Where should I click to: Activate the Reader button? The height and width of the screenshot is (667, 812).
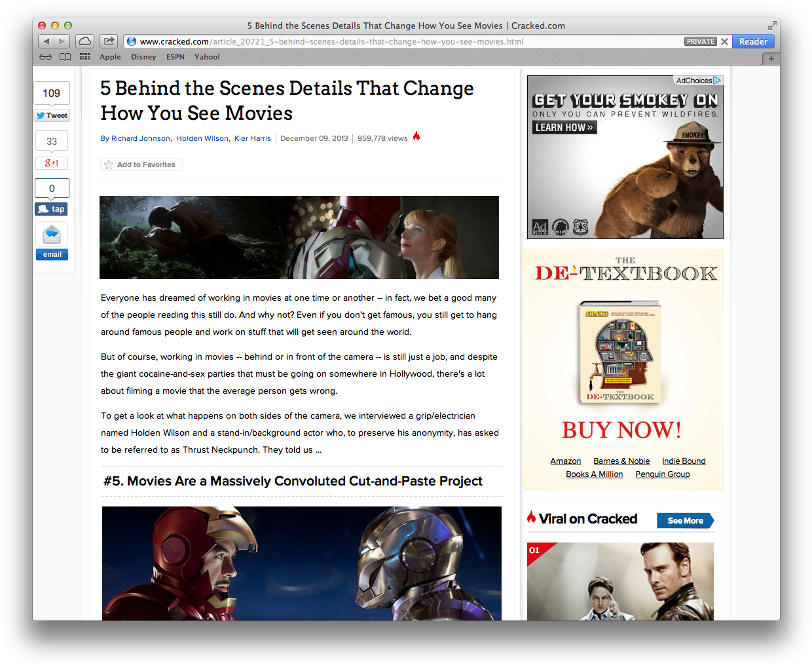[753, 41]
